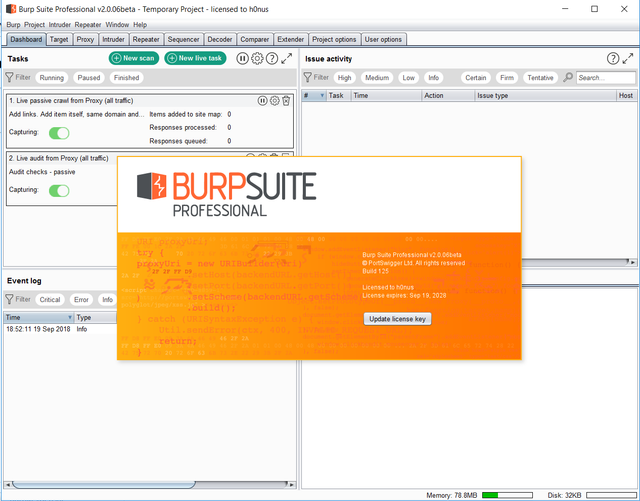Click Event log filter funnel icon
This screenshot has height=501, width=640.
pos(9,299)
